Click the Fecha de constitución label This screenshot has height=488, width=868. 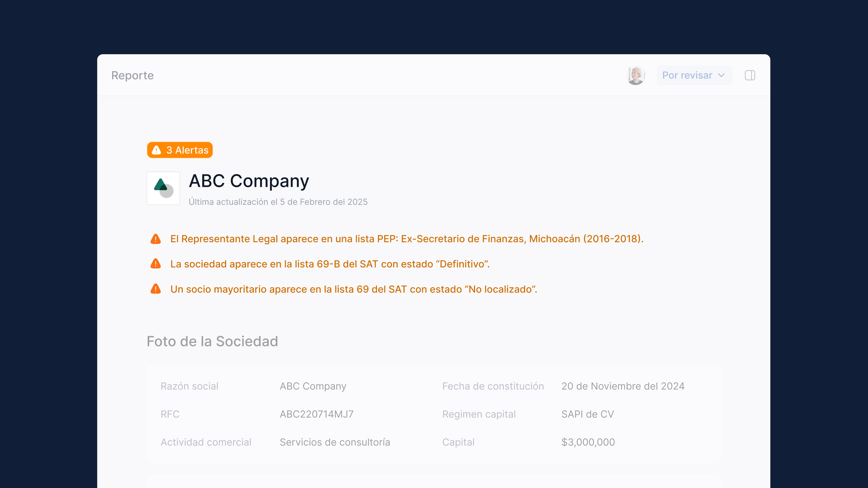point(493,386)
